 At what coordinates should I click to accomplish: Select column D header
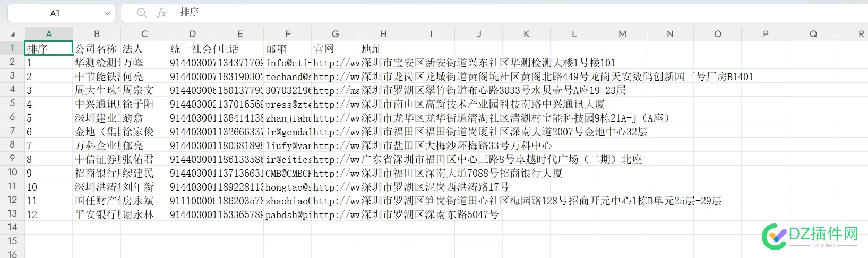(192, 34)
